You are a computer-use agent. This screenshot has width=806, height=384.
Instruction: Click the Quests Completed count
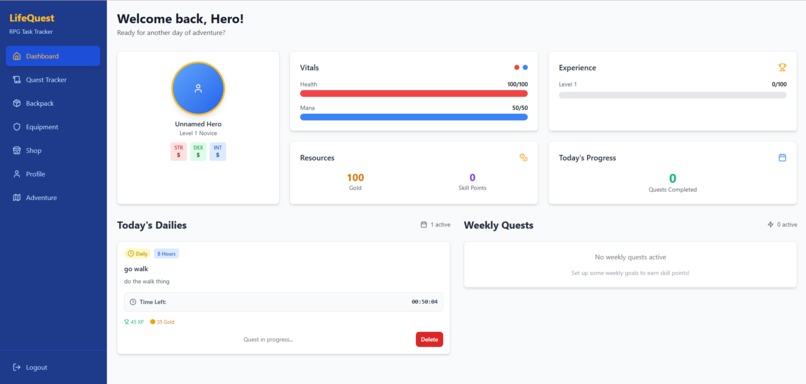click(672, 178)
